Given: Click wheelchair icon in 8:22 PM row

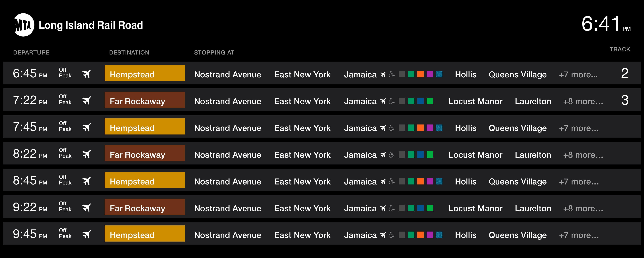Looking at the screenshot, I should click(392, 155).
